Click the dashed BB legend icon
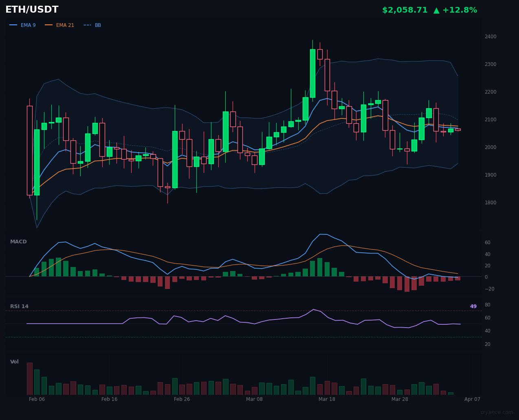 pos(87,25)
